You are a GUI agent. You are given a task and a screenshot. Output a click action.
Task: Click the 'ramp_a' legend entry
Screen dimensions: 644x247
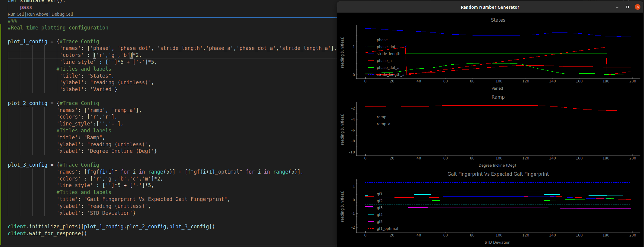(x=383, y=124)
